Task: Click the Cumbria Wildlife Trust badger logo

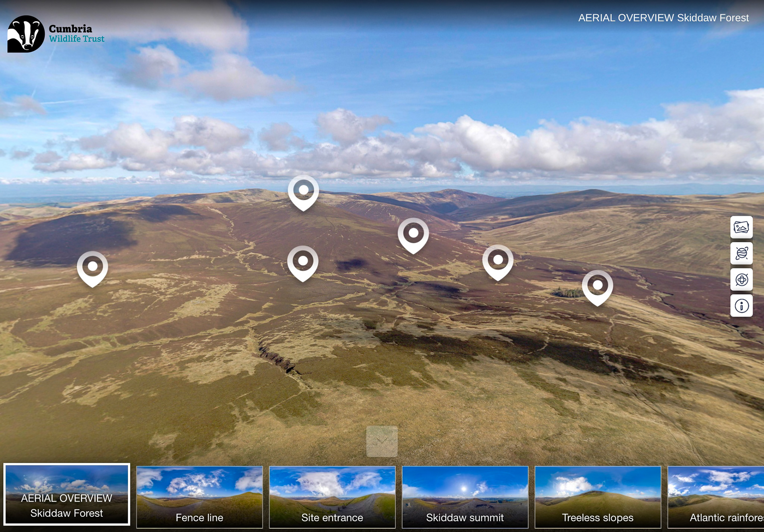Action: click(26, 34)
